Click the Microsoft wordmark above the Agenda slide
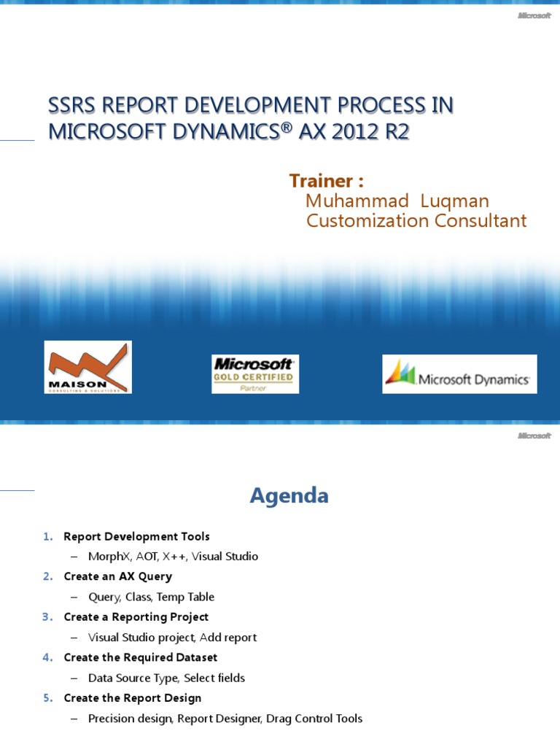560x747 pixels. pos(534,436)
